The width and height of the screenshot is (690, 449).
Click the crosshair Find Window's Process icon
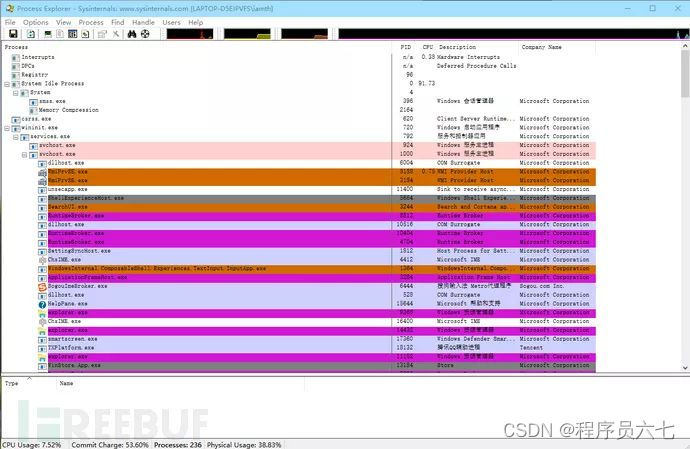pyautogui.click(x=145, y=34)
